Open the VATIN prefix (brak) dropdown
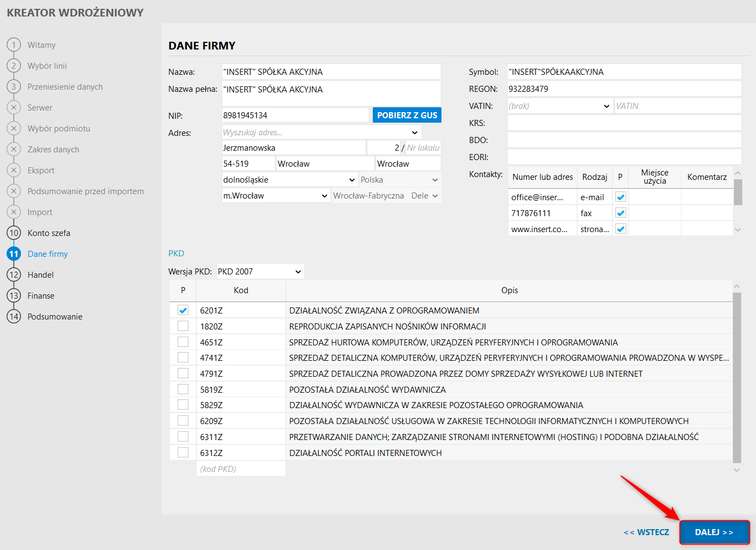The width and height of the screenshot is (756, 550). tap(606, 106)
